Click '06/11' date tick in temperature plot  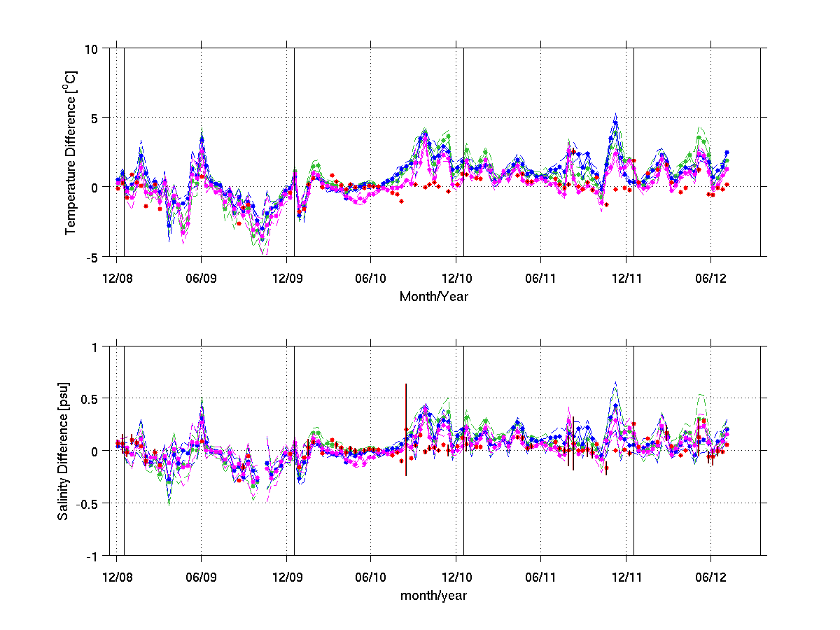(x=541, y=278)
